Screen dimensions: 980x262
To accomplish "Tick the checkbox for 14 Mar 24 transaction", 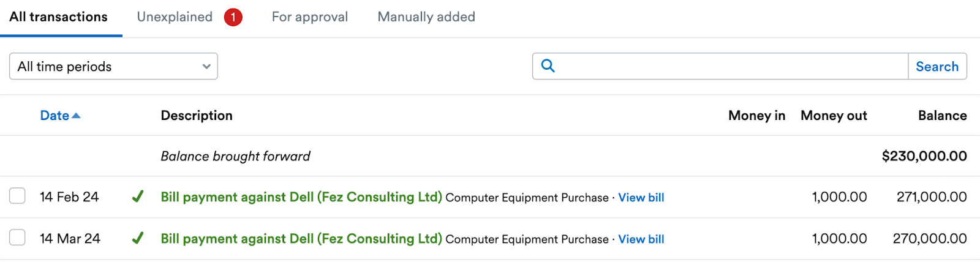I will [x=17, y=238].
